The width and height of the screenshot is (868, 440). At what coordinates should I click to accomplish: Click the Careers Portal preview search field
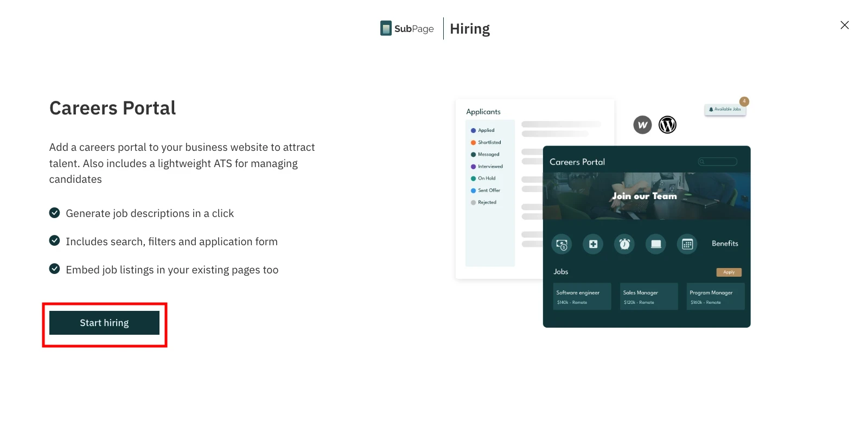coord(717,162)
